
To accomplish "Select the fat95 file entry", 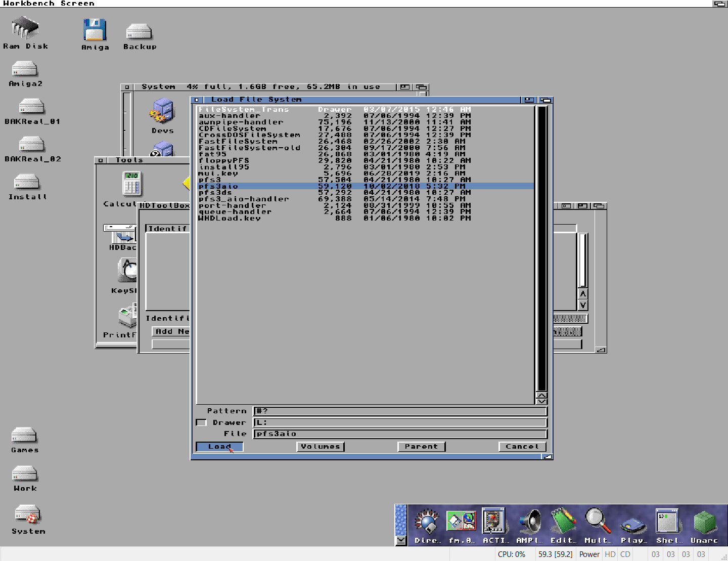I will point(366,154).
